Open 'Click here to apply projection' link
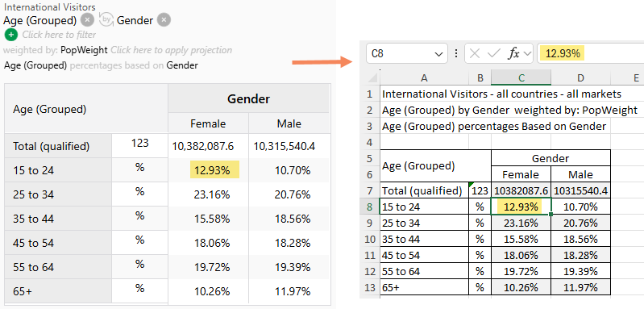 click(x=171, y=50)
